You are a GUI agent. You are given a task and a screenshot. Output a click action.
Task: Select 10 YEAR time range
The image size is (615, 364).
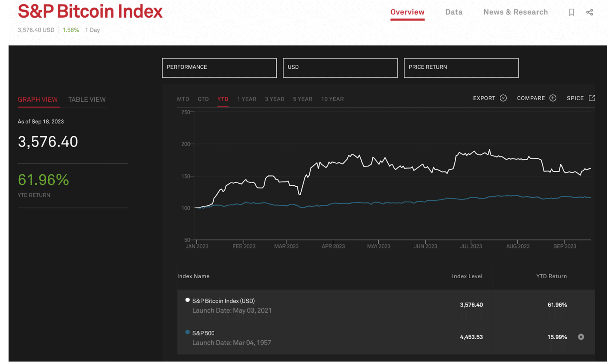(x=332, y=99)
